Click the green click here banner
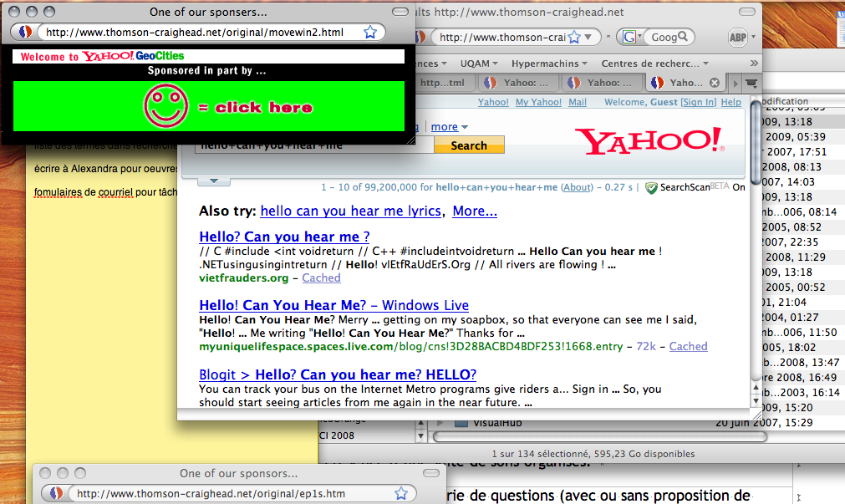This screenshot has height=504, width=845. point(209,106)
